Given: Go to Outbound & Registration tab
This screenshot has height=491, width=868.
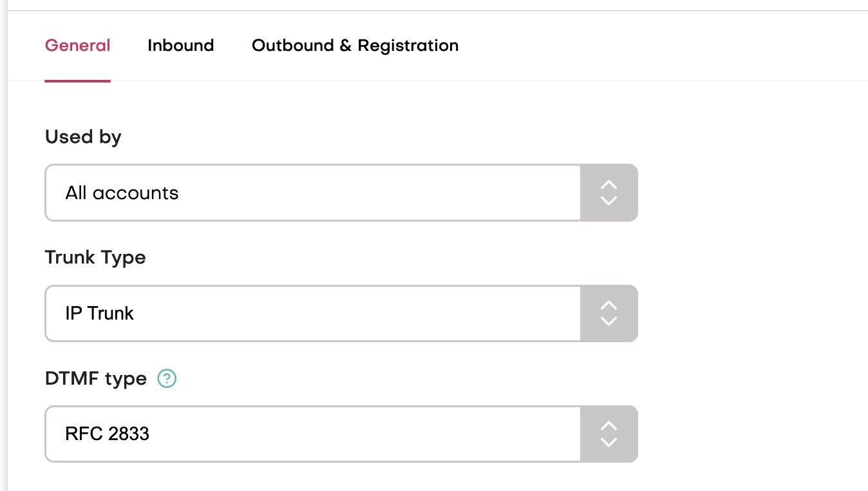Looking at the screenshot, I should pyautogui.click(x=355, y=46).
